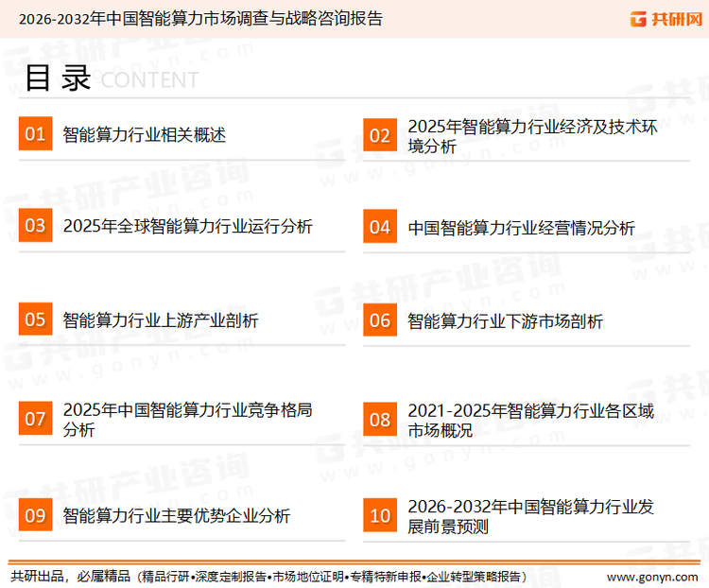
Task: Open chapter 2021-2025年智能算力行业各区域市场概况
Action: (x=531, y=420)
